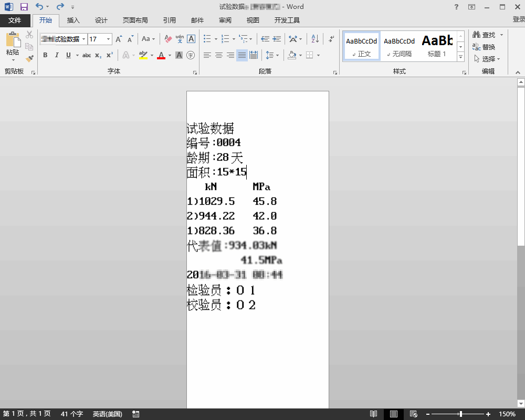Apply a character border with the boxed A icon
This screenshot has width=525, height=420.
coord(191,39)
